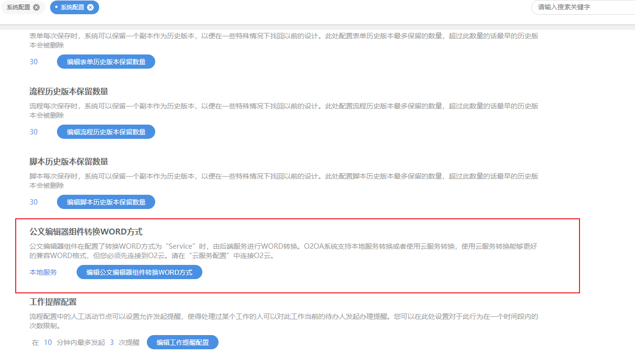Select the 流程历史版本保留数量 heading
This screenshot has width=635, height=364.
point(69,91)
